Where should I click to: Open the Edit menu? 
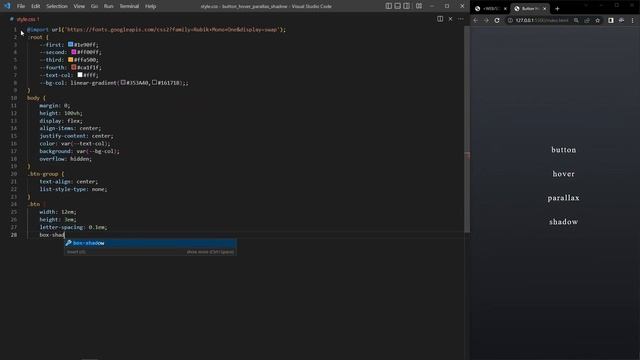click(36, 6)
